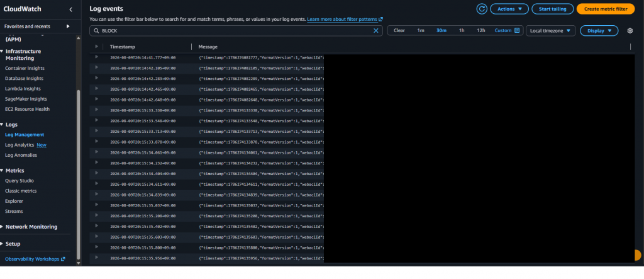The height and width of the screenshot is (279, 644).
Task: Expand log event at 20:14:41.777
Action: (96, 57)
